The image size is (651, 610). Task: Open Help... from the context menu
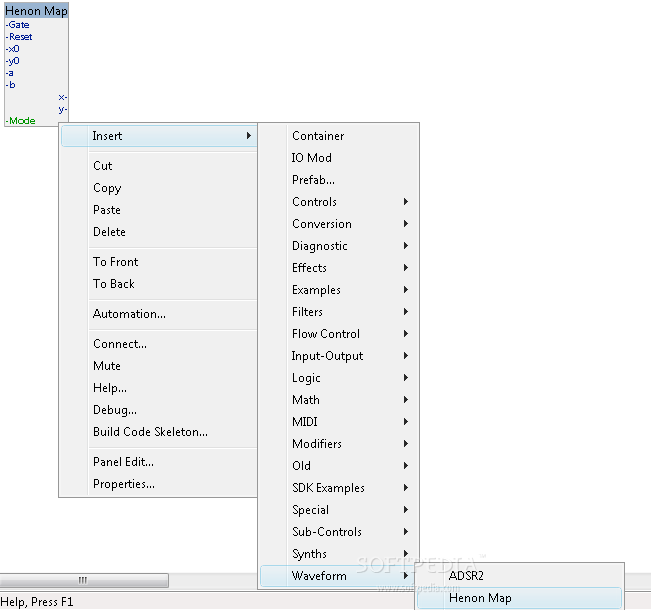tap(159, 388)
